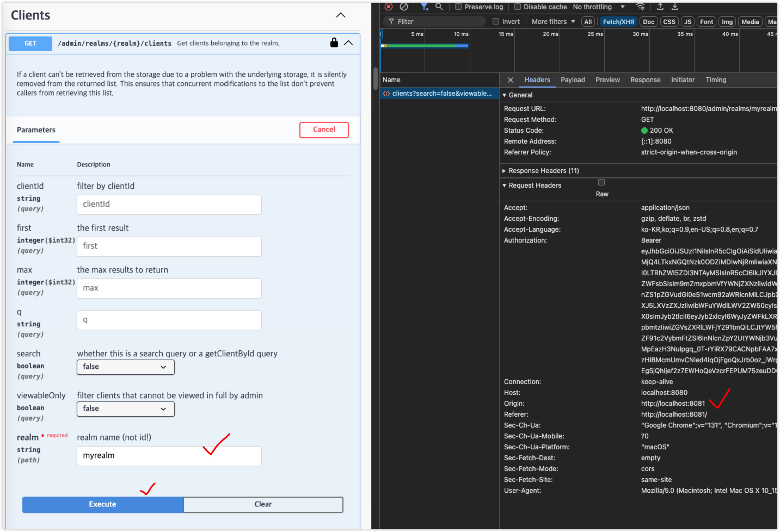780x532 pixels.
Task: Click the /admin/realms/{realm}/clients path
Action: (x=114, y=44)
